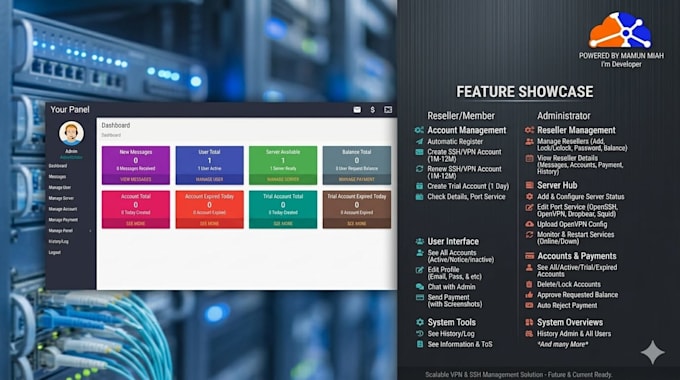This screenshot has width=680, height=380.
Task: Click the calendar icon beside Create Trial Account
Action: point(419,186)
